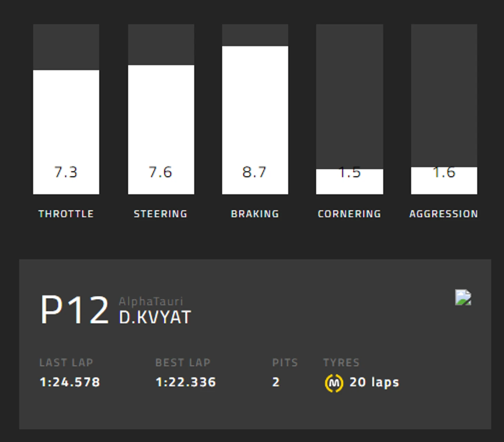Click the TYRES heading
Image resolution: width=504 pixels, height=442 pixels.
tap(341, 363)
